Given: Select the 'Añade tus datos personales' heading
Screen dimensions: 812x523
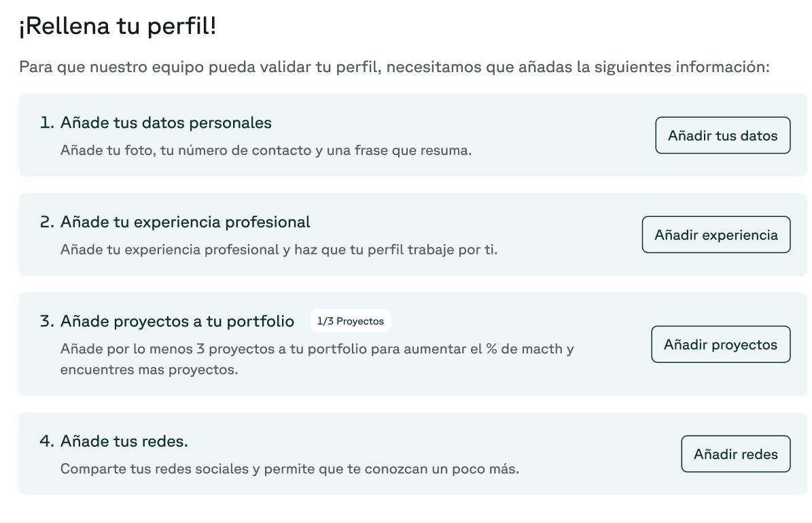Looking at the screenshot, I should click(166, 123).
